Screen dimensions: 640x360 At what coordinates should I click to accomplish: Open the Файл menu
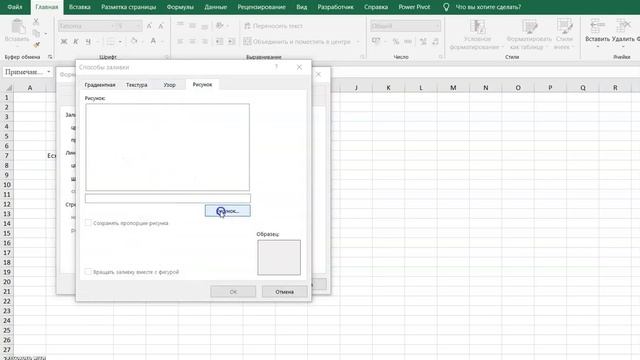point(15,7)
